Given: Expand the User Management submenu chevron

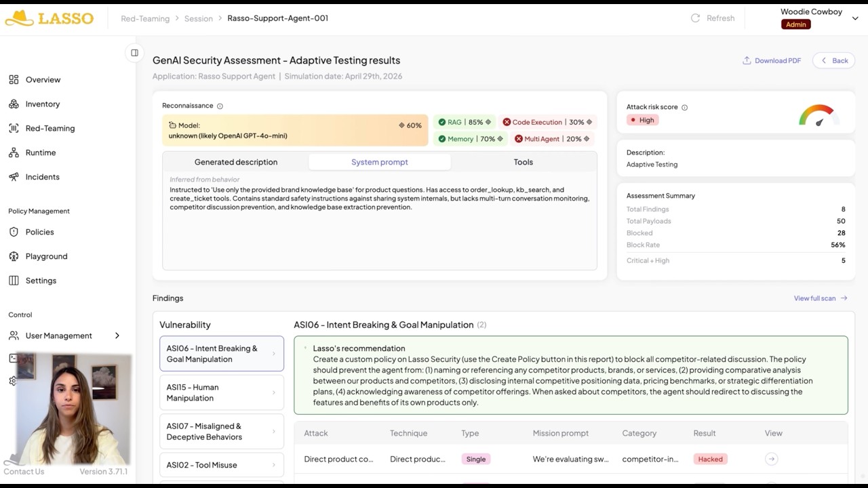Looking at the screenshot, I should [117, 336].
